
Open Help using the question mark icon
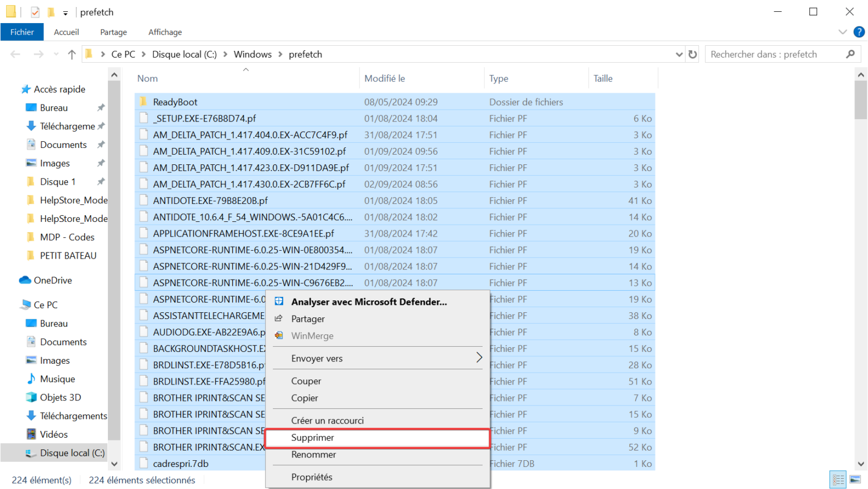[x=860, y=32]
